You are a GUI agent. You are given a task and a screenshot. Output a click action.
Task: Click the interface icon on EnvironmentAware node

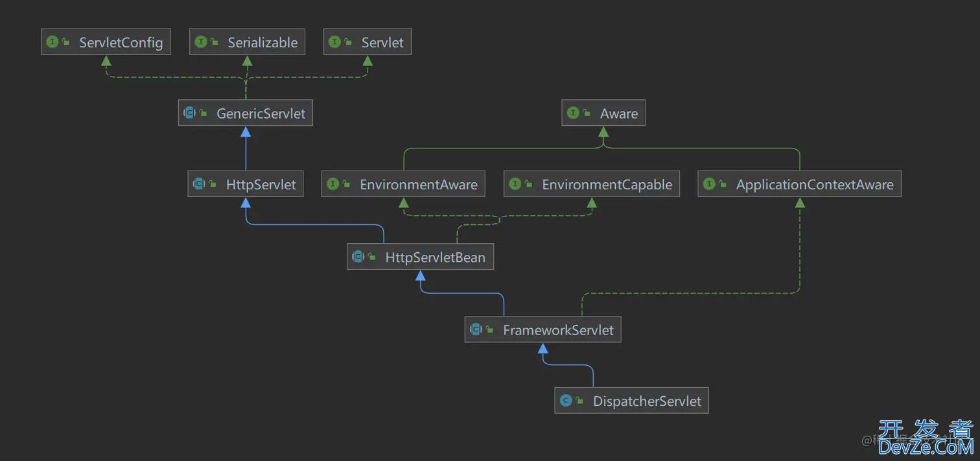pyautogui.click(x=333, y=184)
